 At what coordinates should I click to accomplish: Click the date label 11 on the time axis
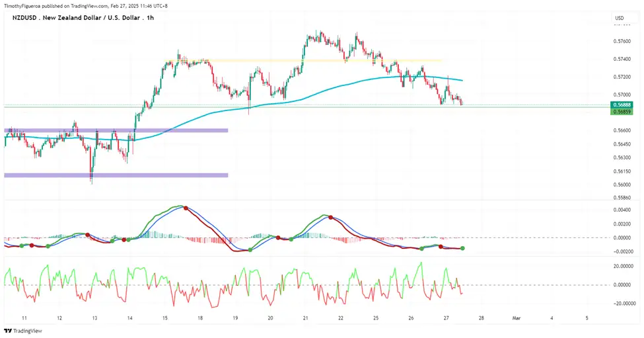click(x=24, y=318)
